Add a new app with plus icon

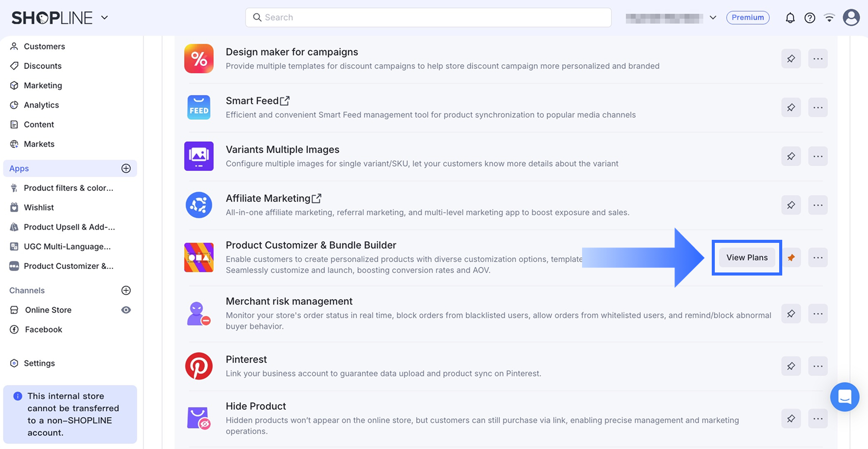pos(126,168)
